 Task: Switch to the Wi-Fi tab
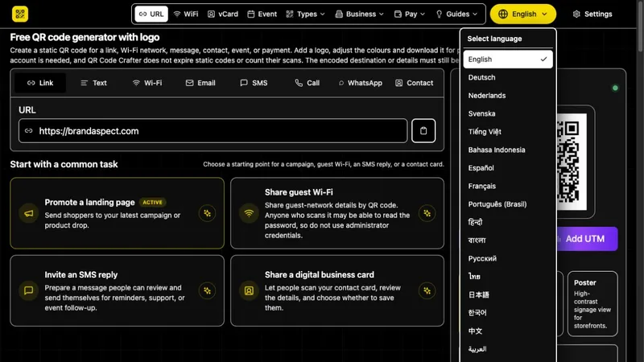coord(147,83)
